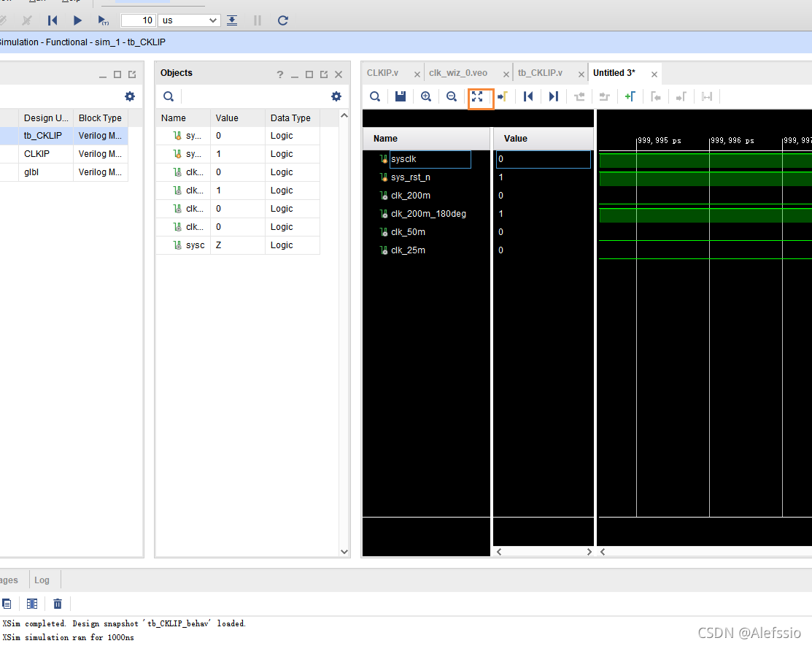
Task: Click the console column view icon
Action: pyautogui.click(x=32, y=604)
